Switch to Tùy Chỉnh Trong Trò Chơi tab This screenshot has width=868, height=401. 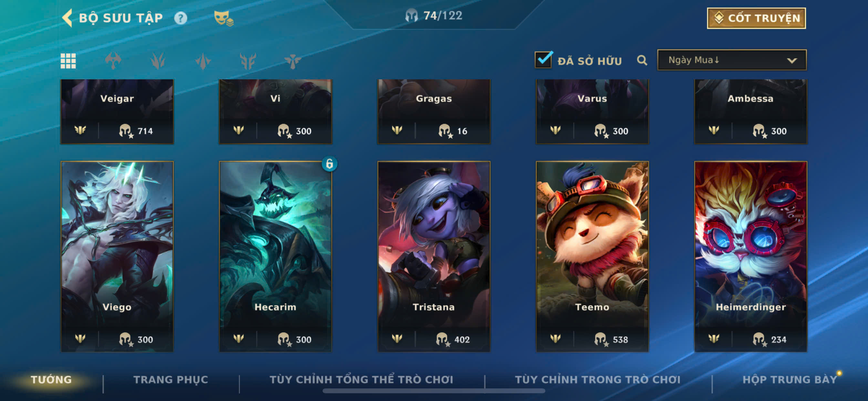point(597,379)
